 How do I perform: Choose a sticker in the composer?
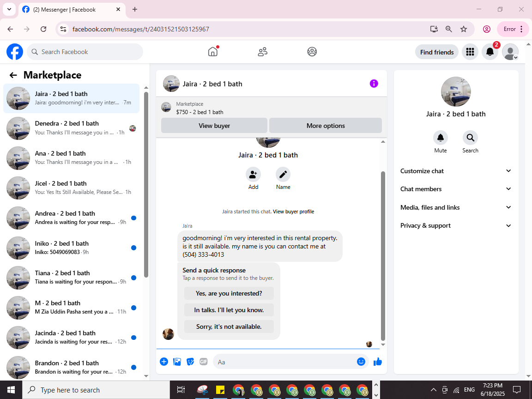tap(190, 362)
